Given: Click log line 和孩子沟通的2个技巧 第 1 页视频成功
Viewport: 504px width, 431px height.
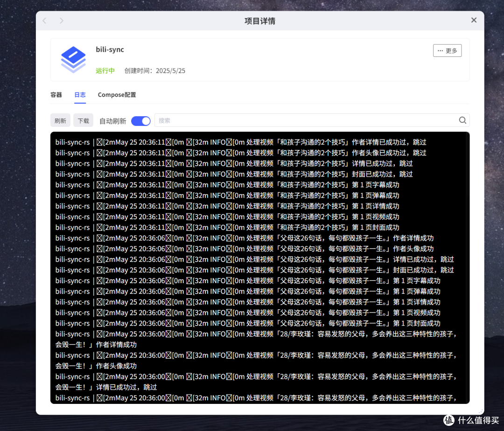Looking at the screenshot, I should 227,217.
